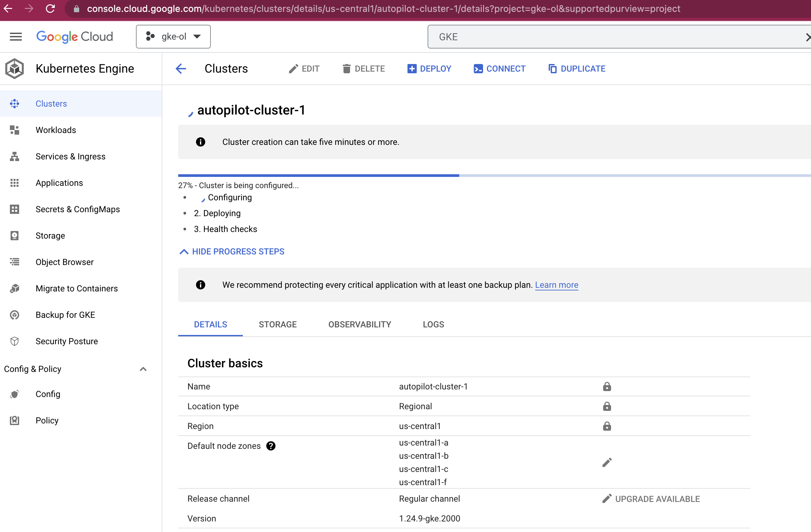The image size is (811, 532).
Task: Navigate to Secrets & ConfigMaps
Action: coord(78,209)
